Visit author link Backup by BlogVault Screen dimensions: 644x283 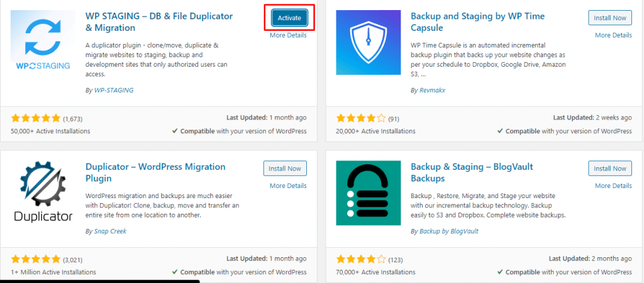448,231
